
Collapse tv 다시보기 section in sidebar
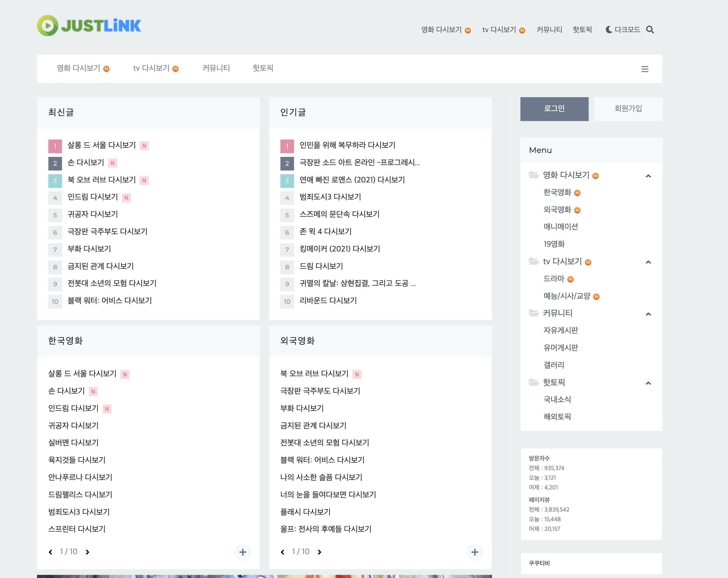point(648,262)
